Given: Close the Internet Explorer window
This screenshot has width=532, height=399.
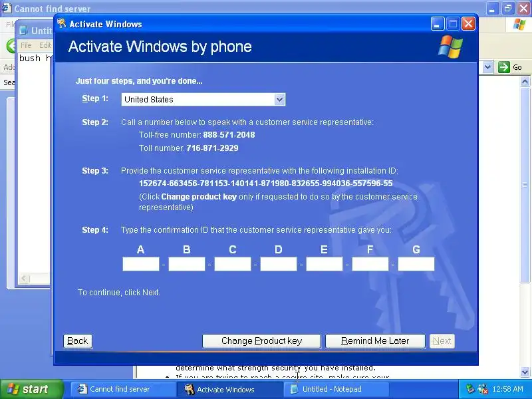Looking at the screenshot, I should (x=523, y=9).
